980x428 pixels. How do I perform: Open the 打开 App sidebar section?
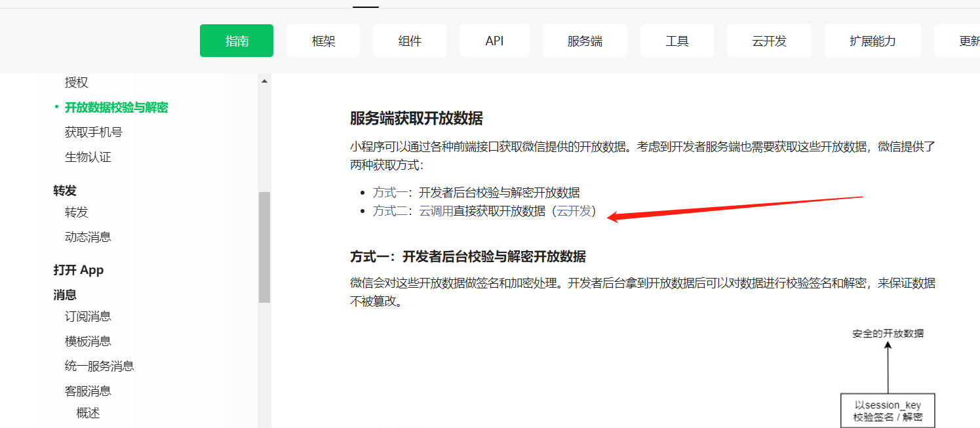(x=79, y=270)
